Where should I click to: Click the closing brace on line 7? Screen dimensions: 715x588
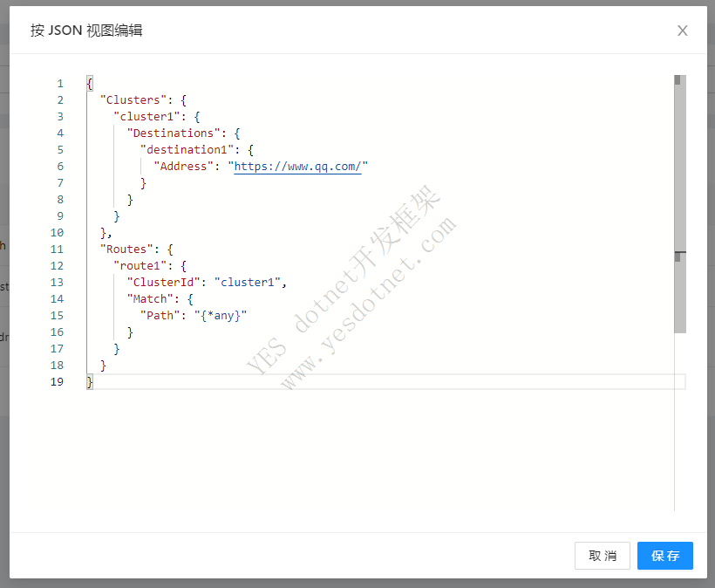(143, 183)
